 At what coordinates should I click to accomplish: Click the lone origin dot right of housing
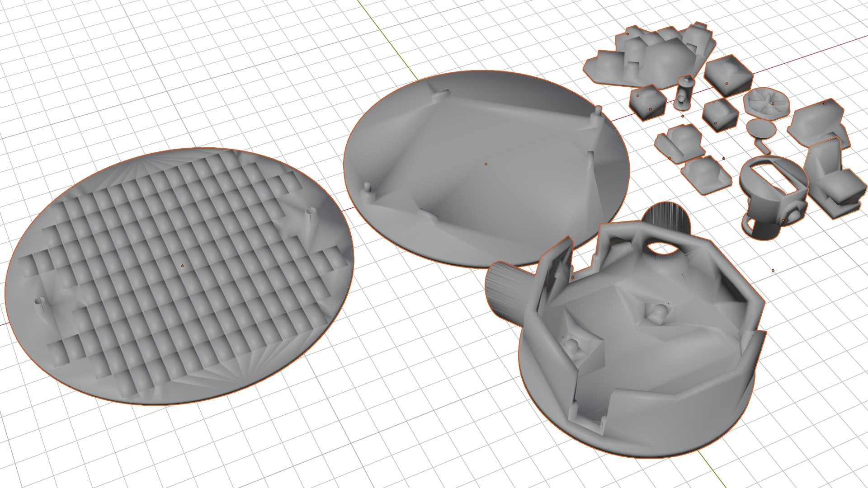point(773,271)
